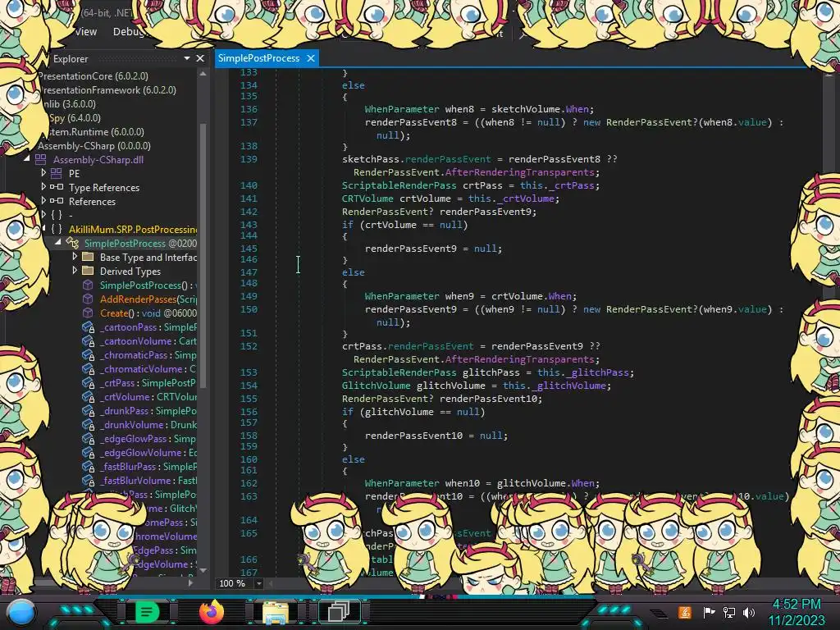The image size is (840, 630).
Task: Click the _crtVolume field icon
Action: point(89,397)
